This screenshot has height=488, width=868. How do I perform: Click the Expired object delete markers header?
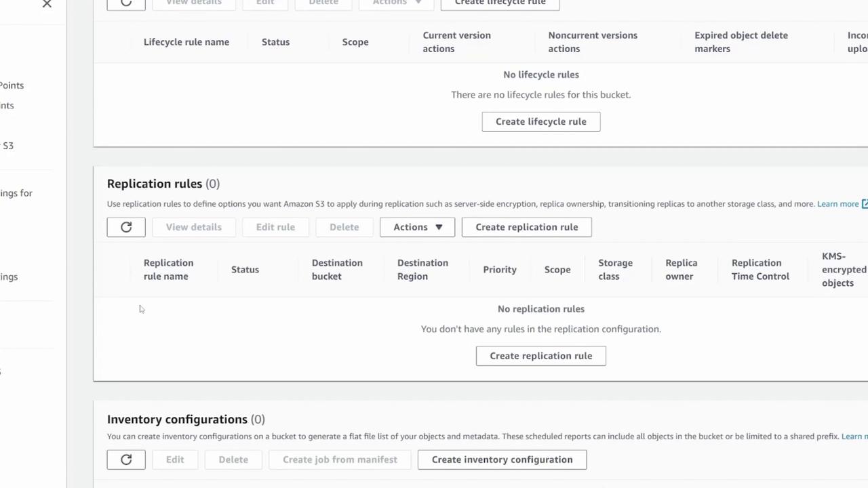pos(741,42)
